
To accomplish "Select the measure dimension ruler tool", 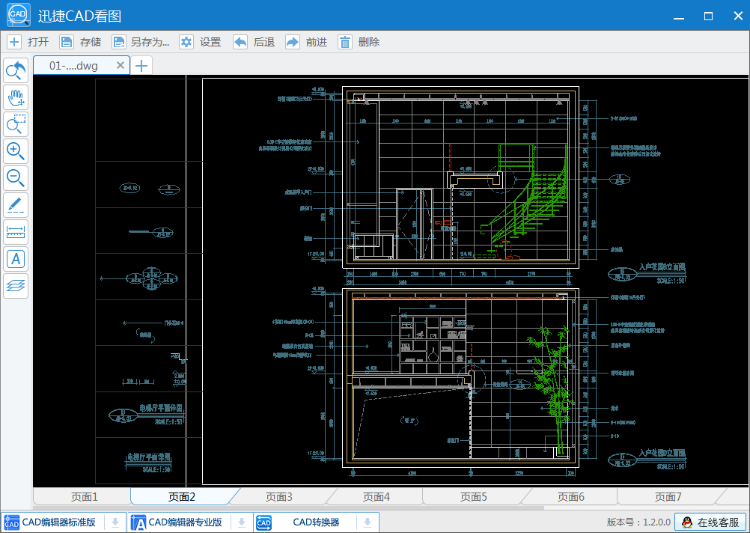I will (x=16, y=232).
